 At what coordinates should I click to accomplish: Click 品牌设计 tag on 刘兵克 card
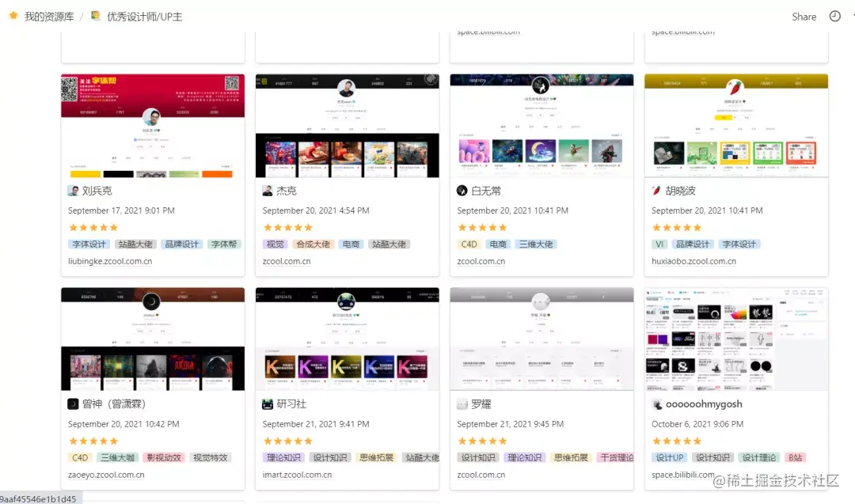point(181,244)
